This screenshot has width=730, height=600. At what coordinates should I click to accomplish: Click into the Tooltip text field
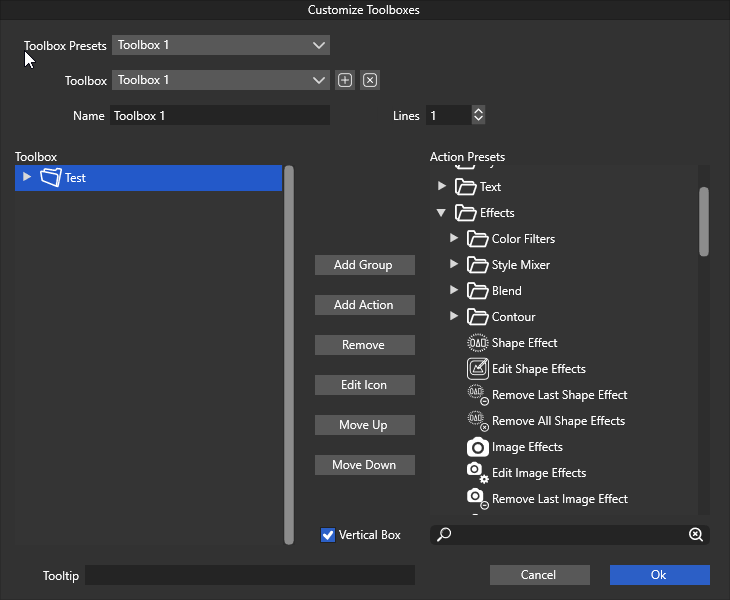click(250, 575)
